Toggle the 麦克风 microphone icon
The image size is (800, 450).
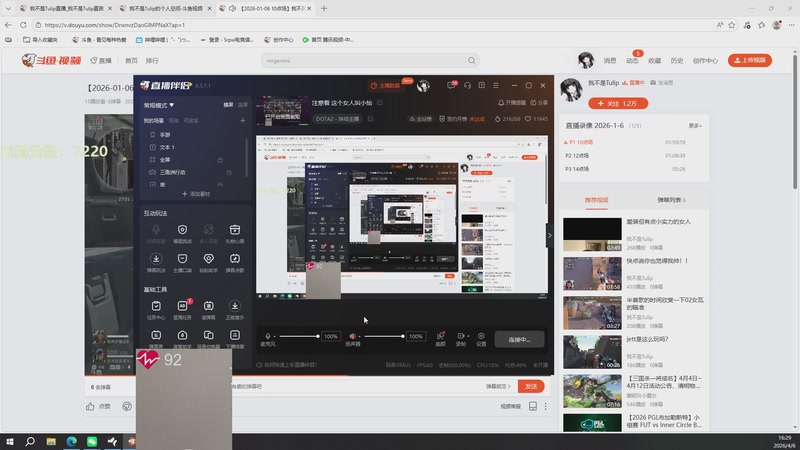coord(267,336)
